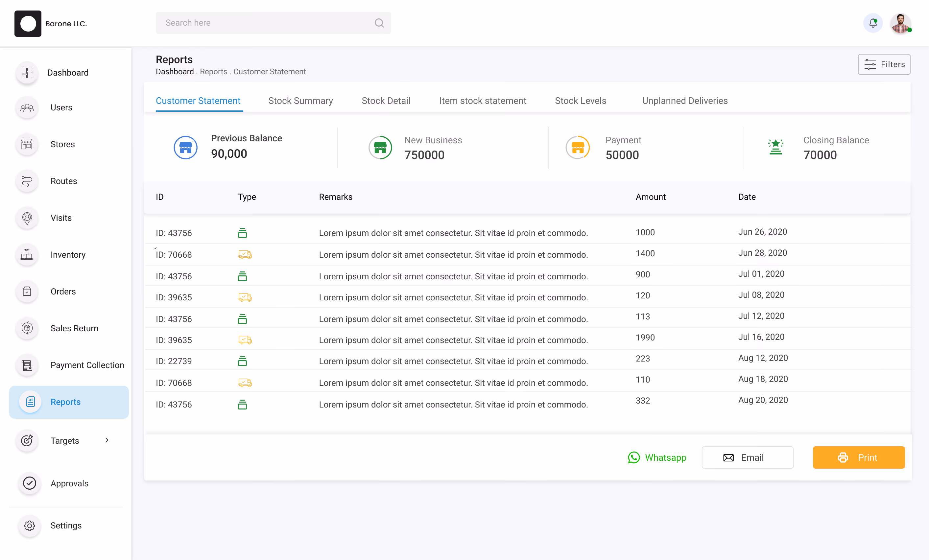Select the Unplanned Deliveries tab
Viewport: 929px width, 560px height.
click(x=685, y=101)
